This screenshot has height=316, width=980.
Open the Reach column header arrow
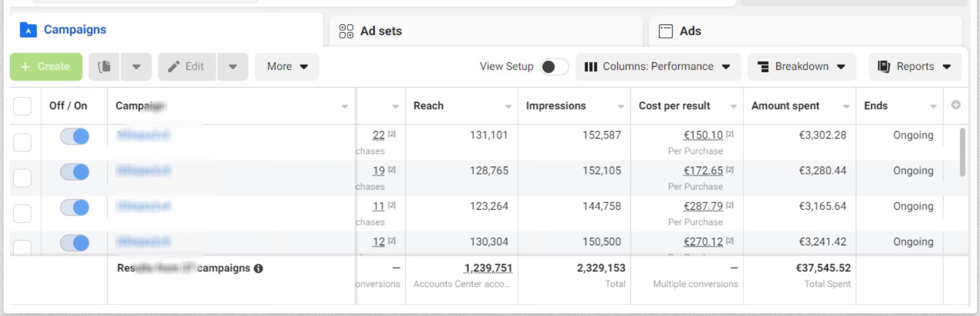(x=508, y=106)
